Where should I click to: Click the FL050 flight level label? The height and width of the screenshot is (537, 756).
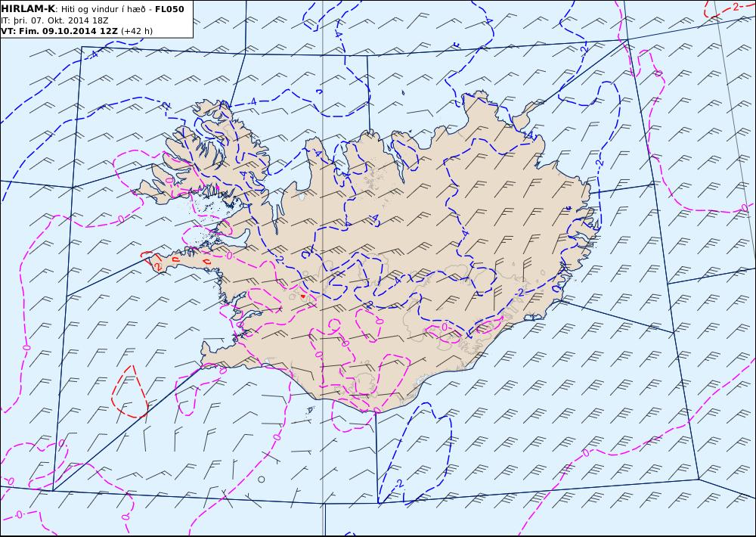pyautogui.click(x=169, y=9)
